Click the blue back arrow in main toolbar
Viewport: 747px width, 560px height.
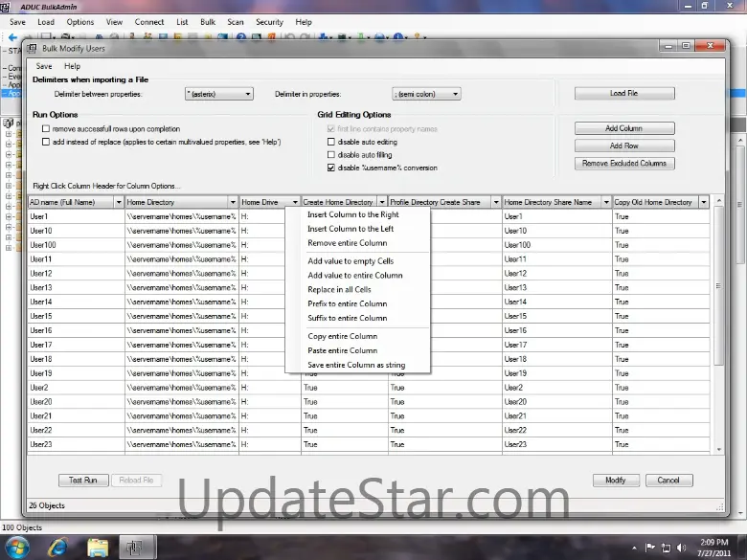click(x=12, y=36)
